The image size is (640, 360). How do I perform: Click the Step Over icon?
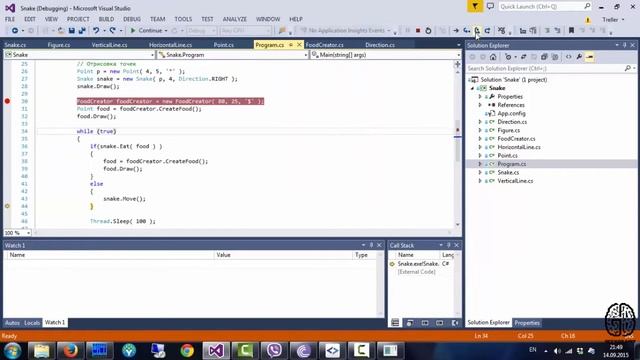point(477,31)
